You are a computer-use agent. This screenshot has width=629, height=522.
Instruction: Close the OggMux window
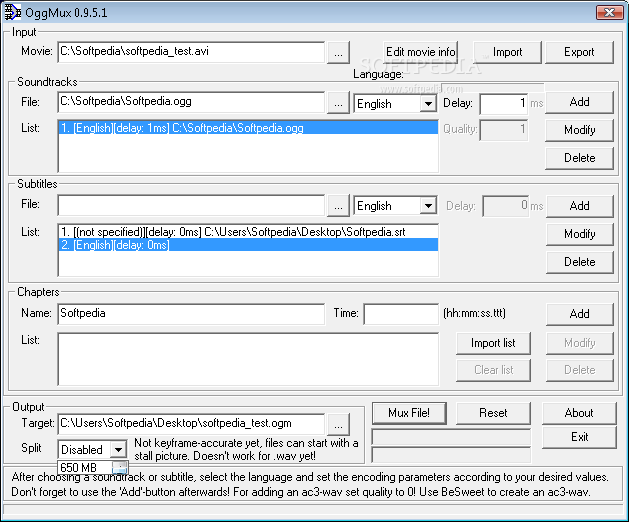pyautogui.click(x=609, y=12)
